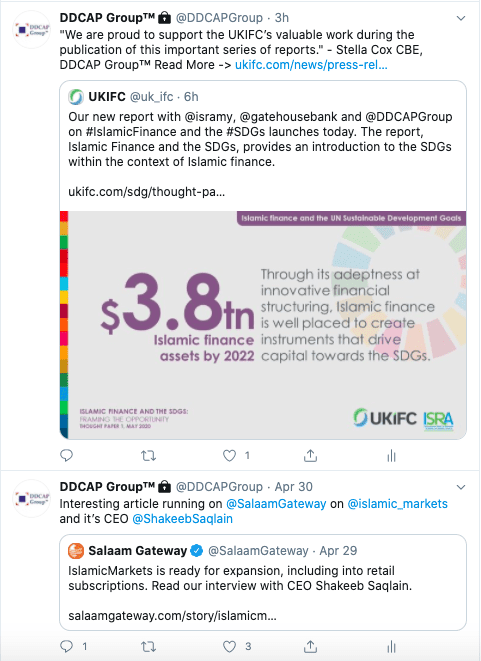The height and width of the screenshot is (661, 481).
Task: Open the $3.8tn Islamic finance image
Action: coord(263,325)
